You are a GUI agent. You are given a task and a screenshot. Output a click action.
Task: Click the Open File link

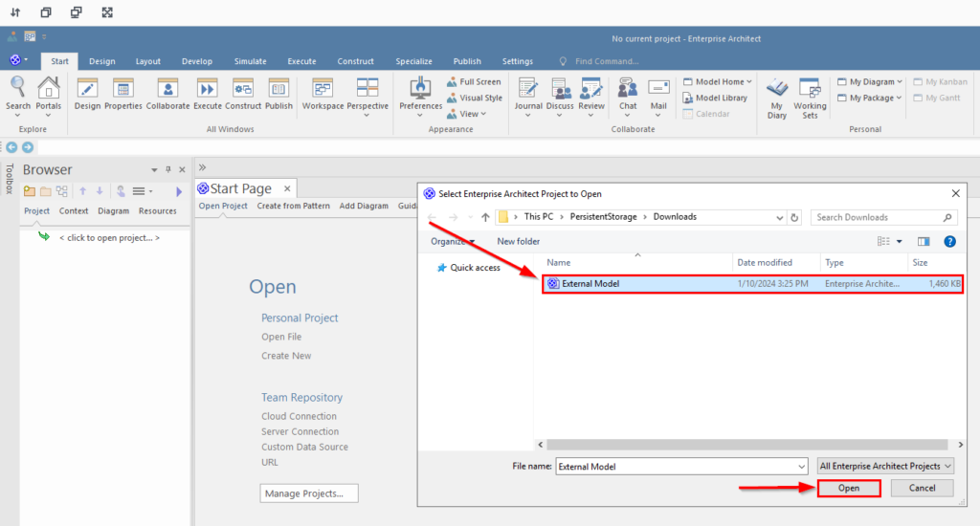(281, 337)
